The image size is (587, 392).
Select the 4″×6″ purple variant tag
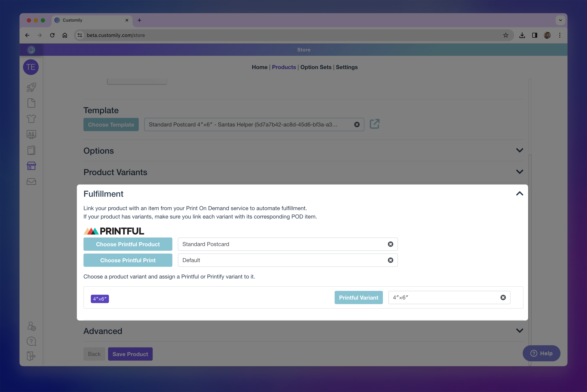click(x=100, y=299)
